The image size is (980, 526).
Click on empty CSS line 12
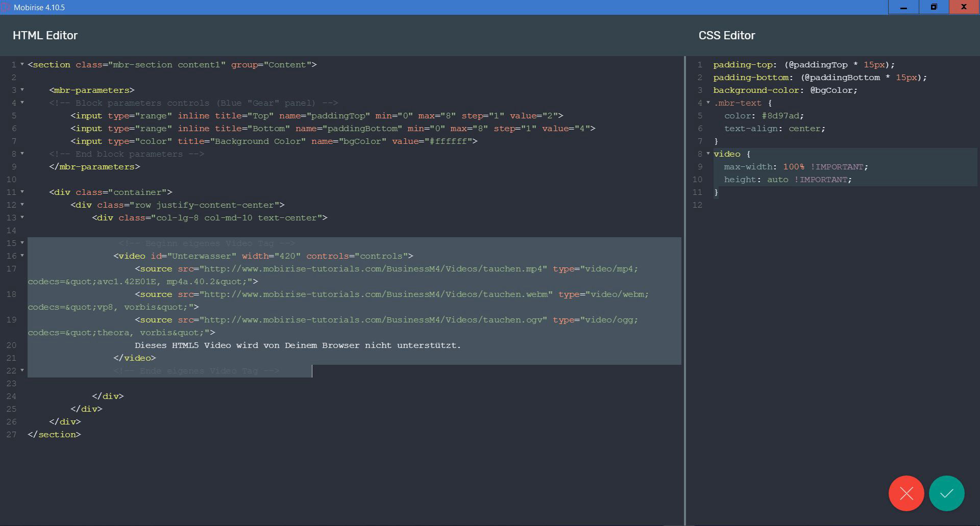[817, 205]
